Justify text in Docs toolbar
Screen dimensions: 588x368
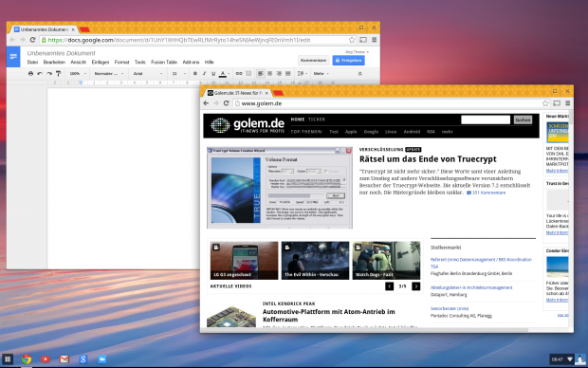[288, 74]
